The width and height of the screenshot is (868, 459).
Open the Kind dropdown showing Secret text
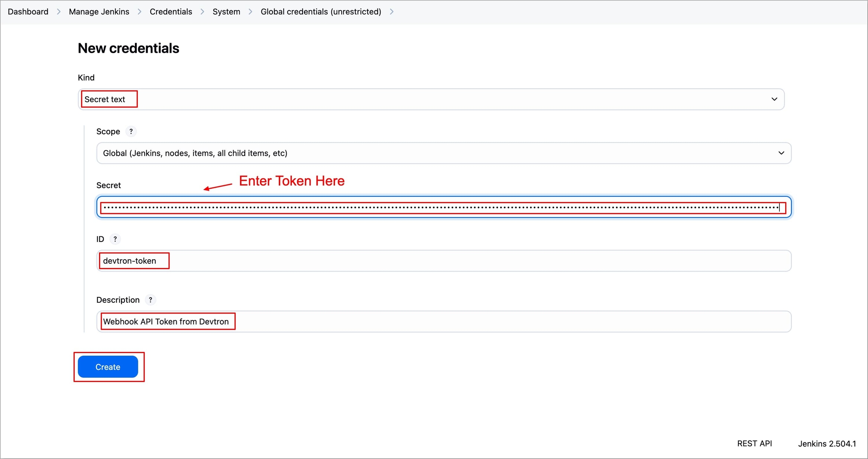[x=431, y=99]
